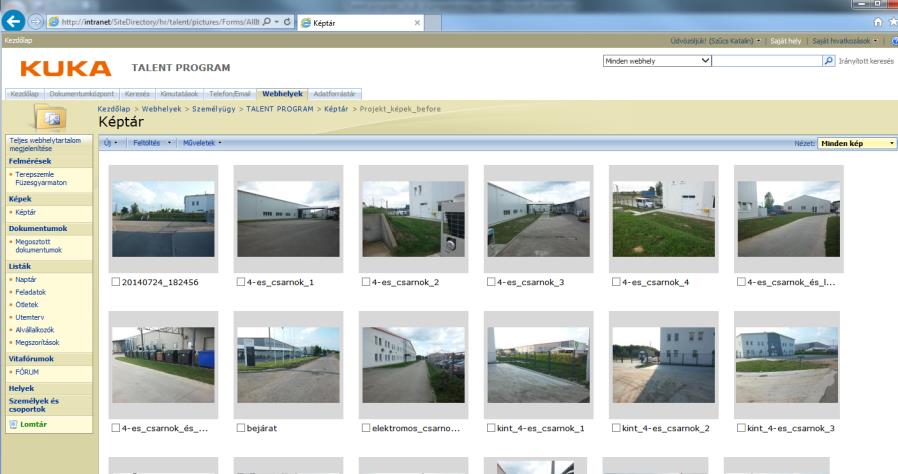Click the search magnifier in address bar
Screen dimensions: 898x474
266,22
